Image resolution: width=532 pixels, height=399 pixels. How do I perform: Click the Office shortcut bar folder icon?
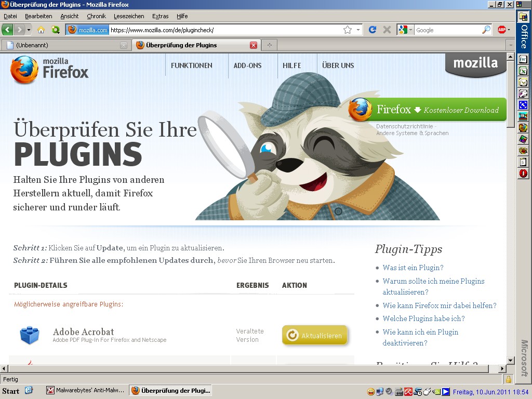coord(523,16)
